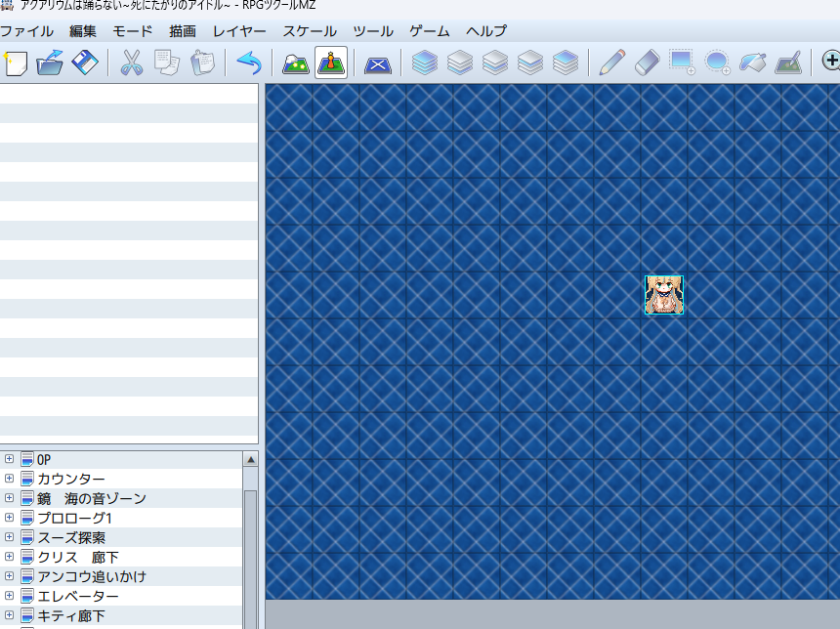The width and height of the screenshot is (840, 629).
Task: Select the Ellipse drawing tool
Action: [718, 63]
